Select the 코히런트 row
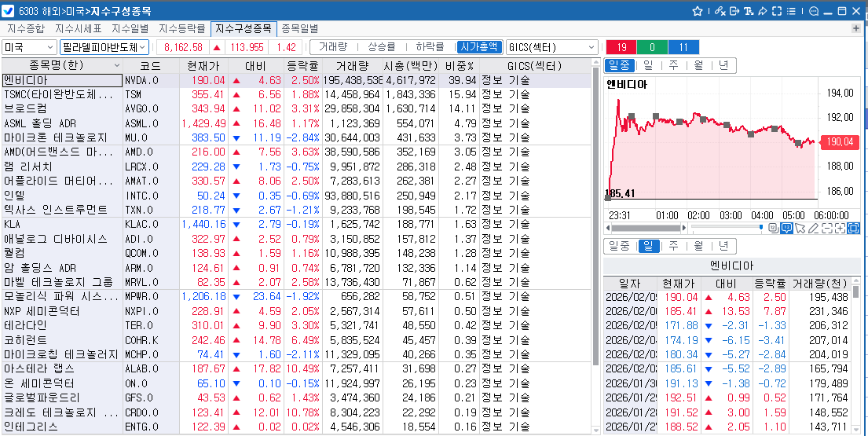Screen dimensions: 868x436 pyautogui.click(x=297, y=339)
